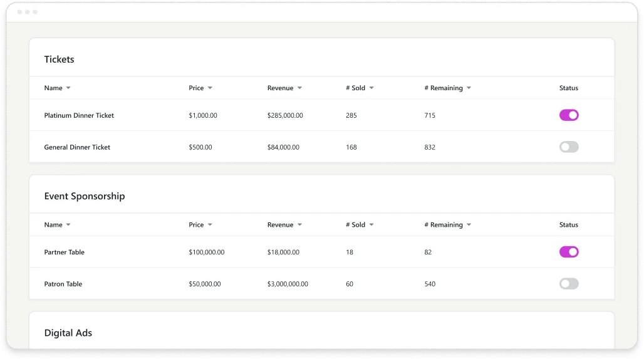Viewport: 644px width, 359px height.
Task: Click the Tickets # Sold sort arrow
Action: 371,88
